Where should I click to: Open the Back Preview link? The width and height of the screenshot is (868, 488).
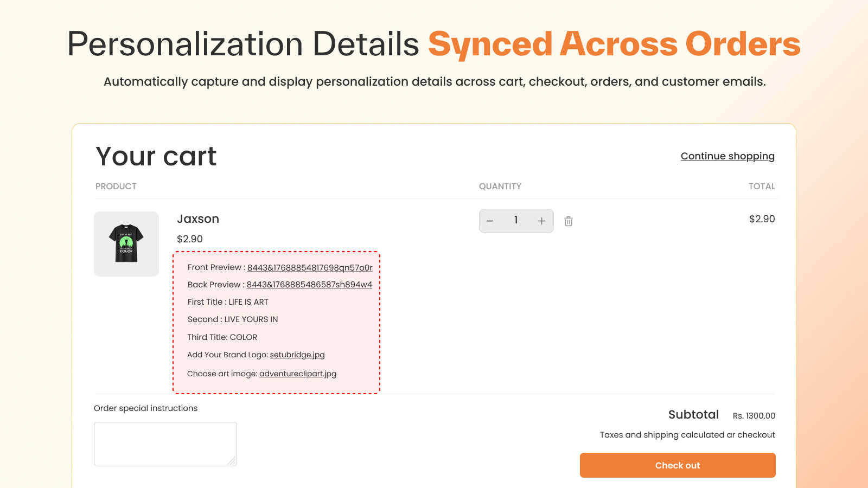[x=309, y=285]
